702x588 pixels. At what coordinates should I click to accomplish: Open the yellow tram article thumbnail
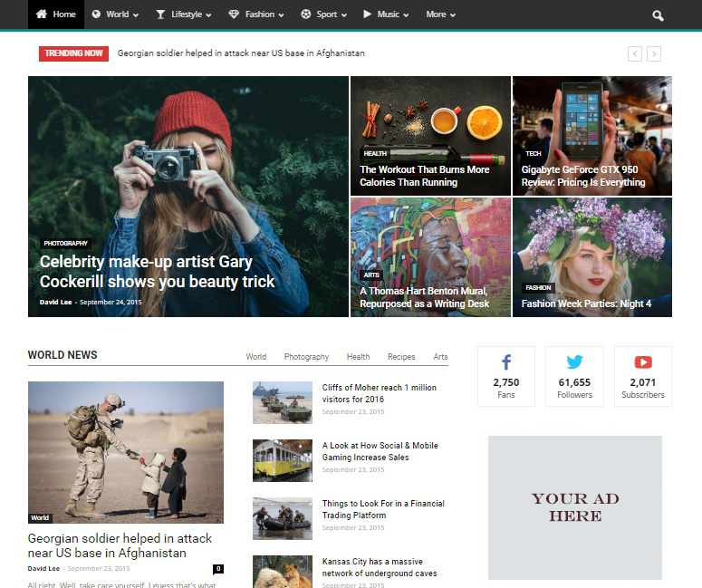pyautogui.click(x=283, y=460)
